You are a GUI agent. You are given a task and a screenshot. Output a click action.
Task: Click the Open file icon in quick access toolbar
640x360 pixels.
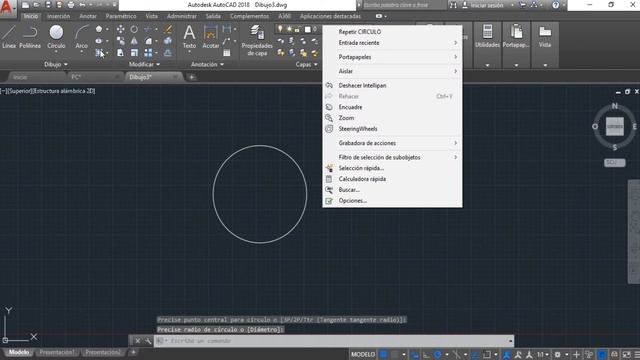click(x=36, y=5)
